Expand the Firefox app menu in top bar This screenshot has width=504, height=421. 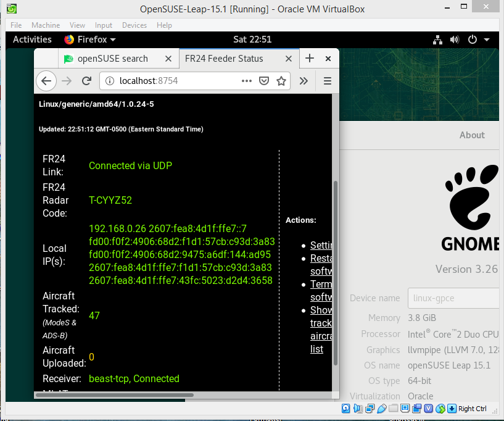click(x=90, y=40)
